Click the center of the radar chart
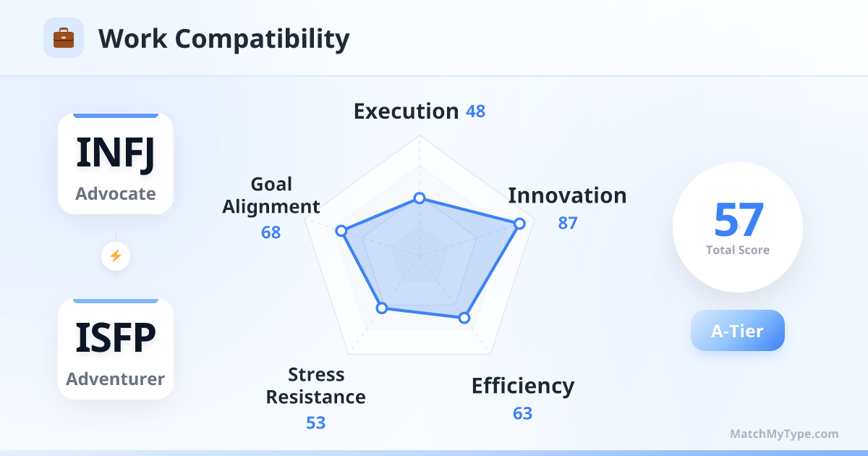This screenshot has height=456, width=868. coord(419,256)
